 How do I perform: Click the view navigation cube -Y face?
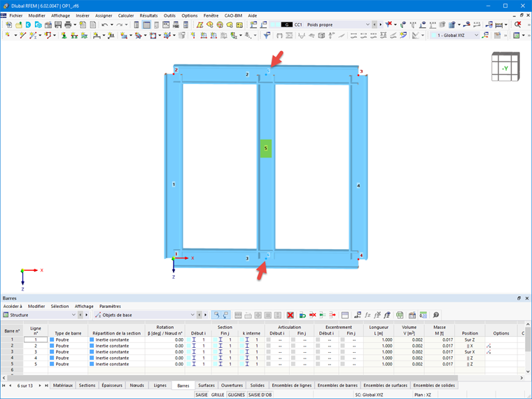[x=505, y=68]
